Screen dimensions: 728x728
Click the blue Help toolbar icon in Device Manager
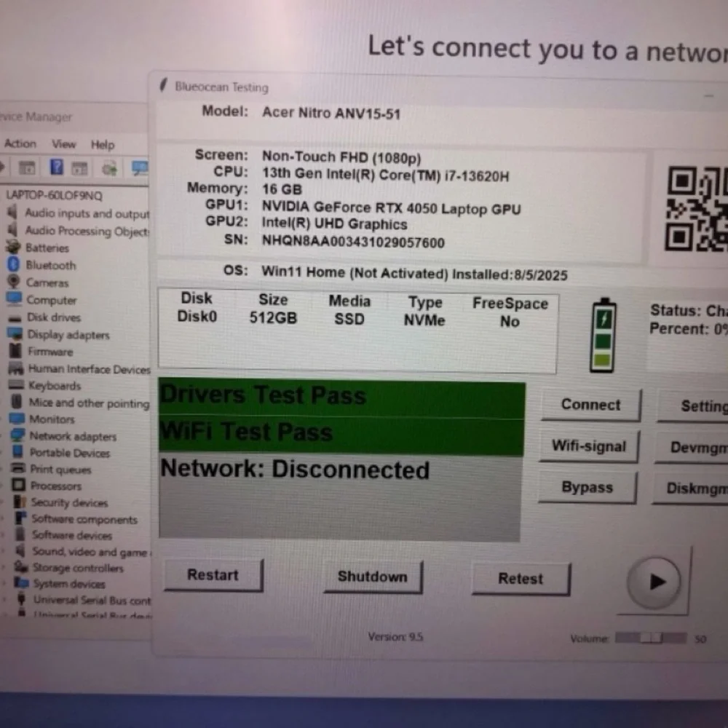coord(56,166)
